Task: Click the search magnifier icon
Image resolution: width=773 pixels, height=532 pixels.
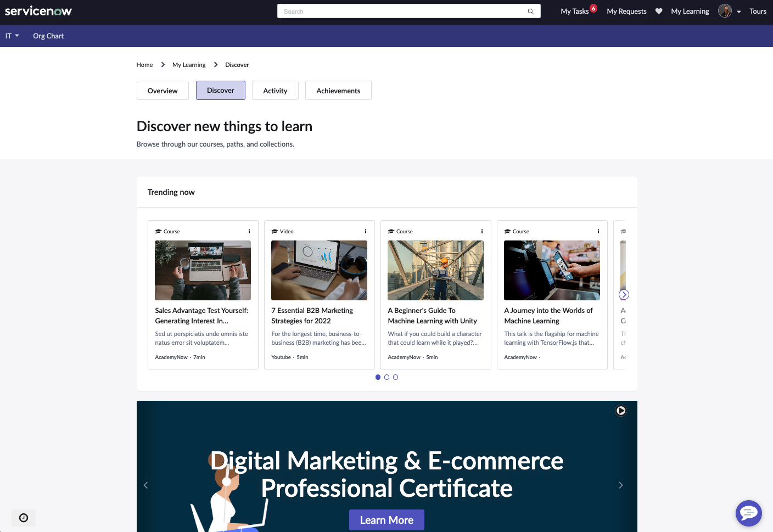Action: click(x=530, y=12)
